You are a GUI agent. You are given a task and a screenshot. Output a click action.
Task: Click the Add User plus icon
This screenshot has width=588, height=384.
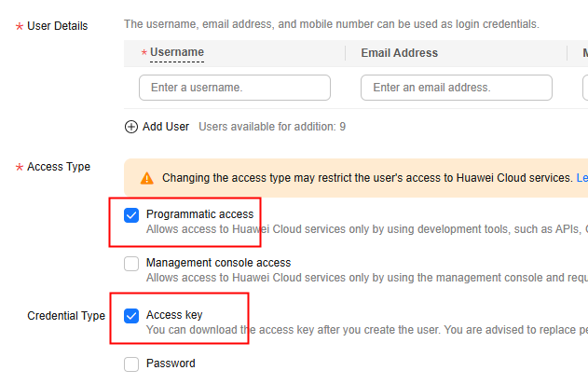131,127
